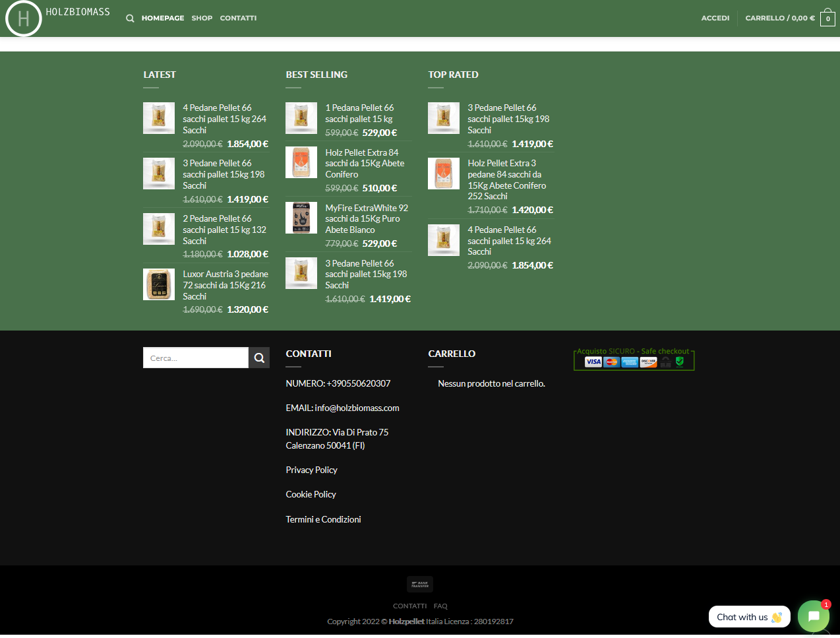
Task: Open Luxor Austria 3 pedane product link
Action: pyautogui.click(x=225, y=285)
